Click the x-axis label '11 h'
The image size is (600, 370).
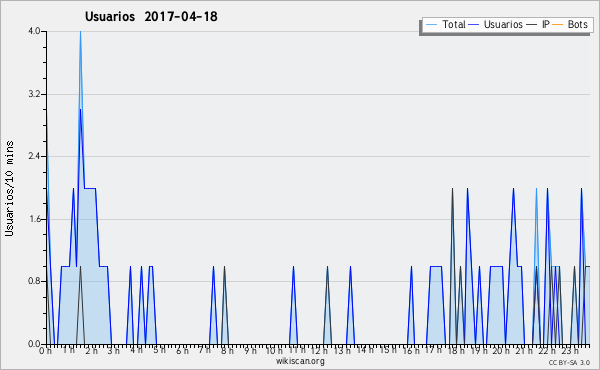tap(297, 350)
